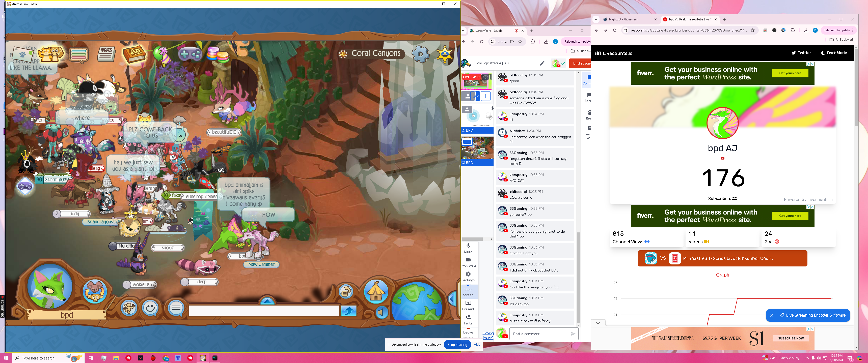
Task: Open the layout dropdown arrow under the LIVE thumbnail
Action: pyautogui.click(x=478, y=96)
